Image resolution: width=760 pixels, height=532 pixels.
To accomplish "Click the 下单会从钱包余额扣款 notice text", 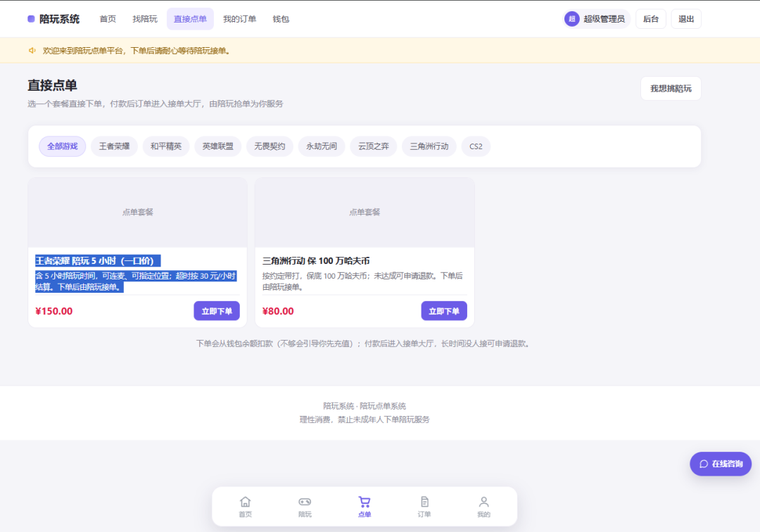I will point(364,343).
